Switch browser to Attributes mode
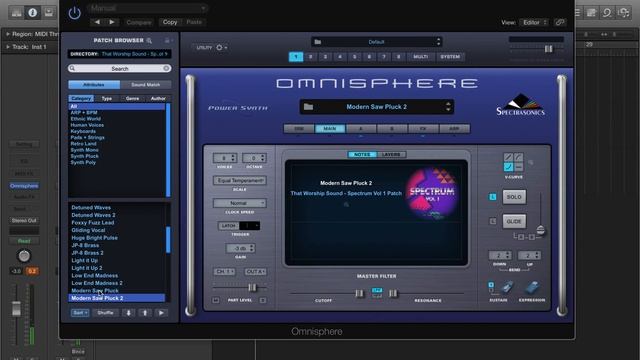This screenshot has width=640, height=360. click(x=94, y=84)
